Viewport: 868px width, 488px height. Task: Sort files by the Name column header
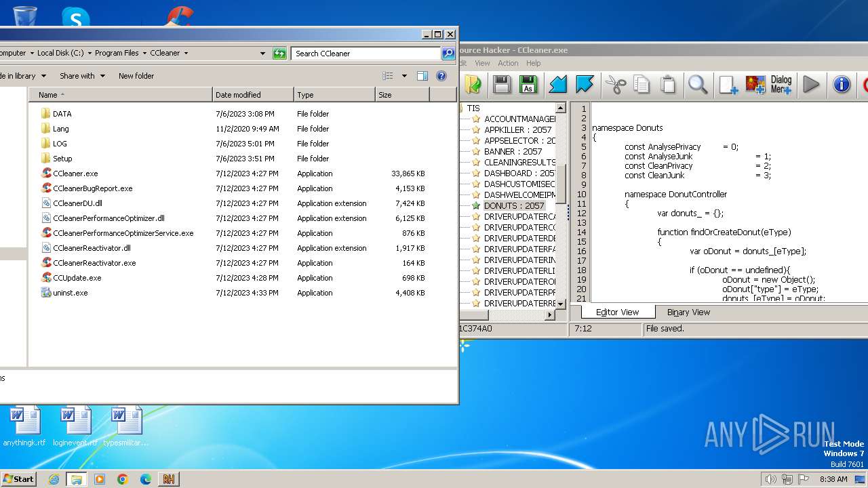coord(121,95)
